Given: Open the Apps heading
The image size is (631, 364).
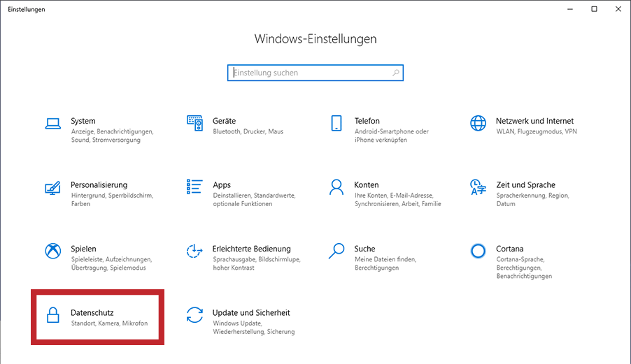Looking at the screenshot, I should [222, 185].
